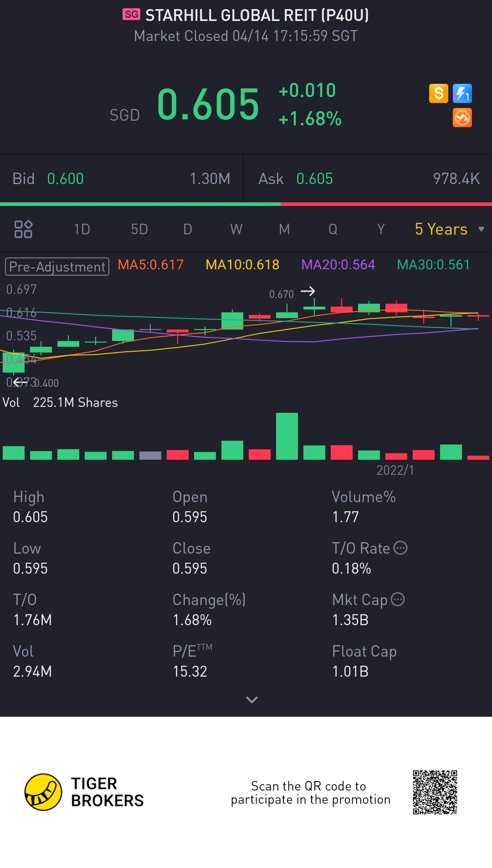Select the M monthly chart tab

[x=284, y=229]
